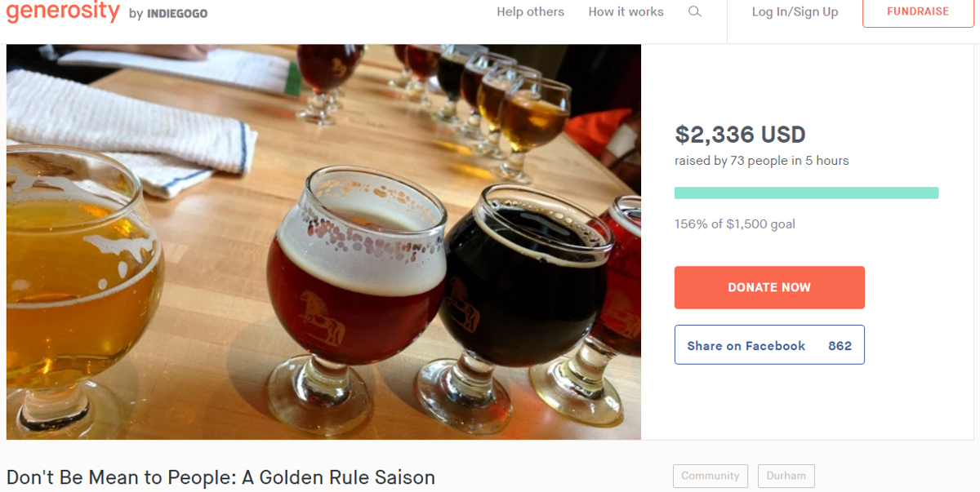The image size is (980, 492).
Task: Open the Help others menu
Action: (x=530, y=11)
